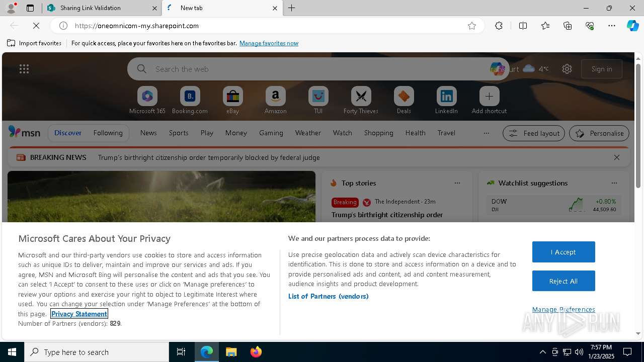Viewport: 644px width, 362px height.
Task: Close the New tab tab
Action: pos(275,8)
